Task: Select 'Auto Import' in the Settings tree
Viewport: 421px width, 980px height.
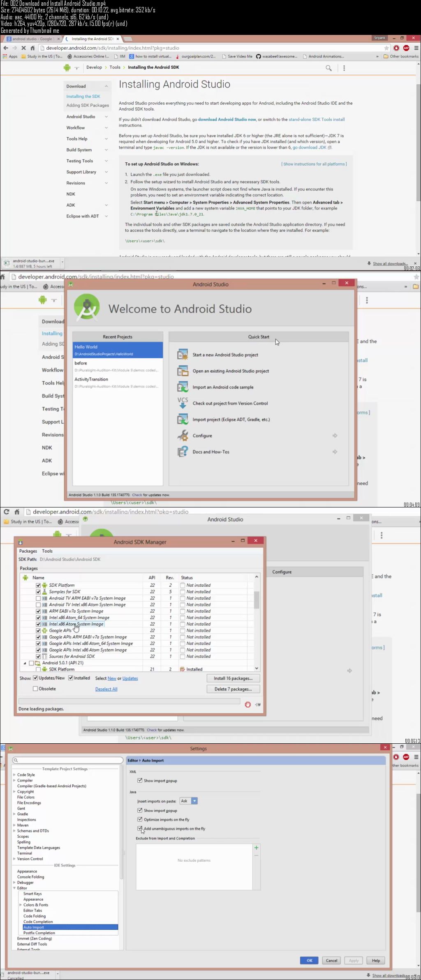Action: (70, 927)
